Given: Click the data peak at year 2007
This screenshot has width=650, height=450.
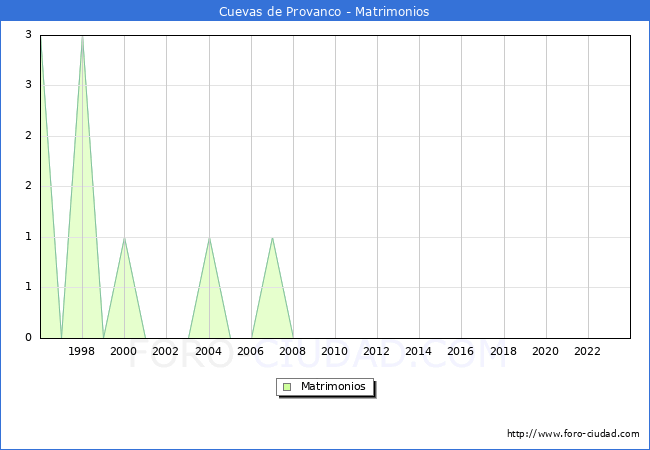Looking at the screenshot, I should click(272, 238).
